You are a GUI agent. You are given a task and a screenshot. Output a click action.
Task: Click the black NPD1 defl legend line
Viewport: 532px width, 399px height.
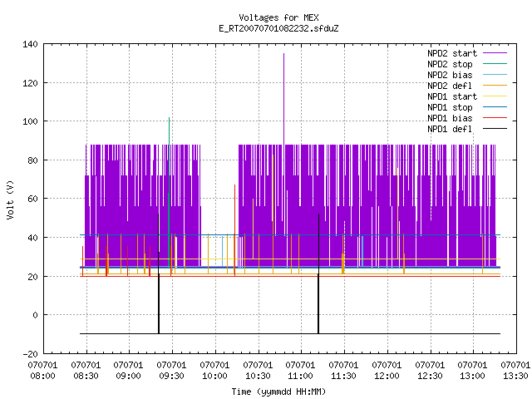[x=495, y=129]
